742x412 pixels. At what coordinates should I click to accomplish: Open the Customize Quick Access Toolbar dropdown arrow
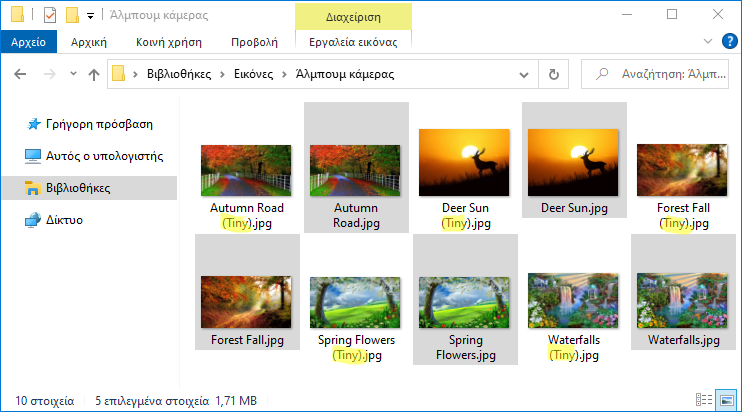click(x=90, y=16)
